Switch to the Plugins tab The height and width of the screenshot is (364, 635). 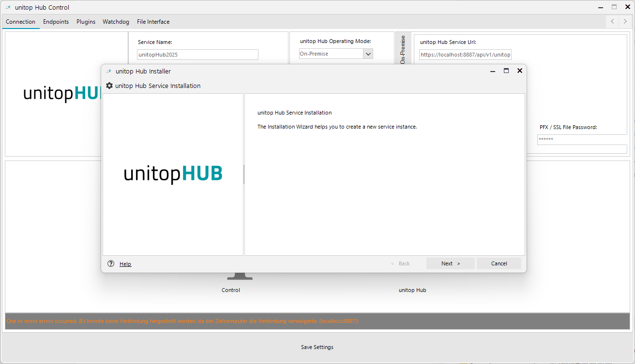(x=86, y=22)
